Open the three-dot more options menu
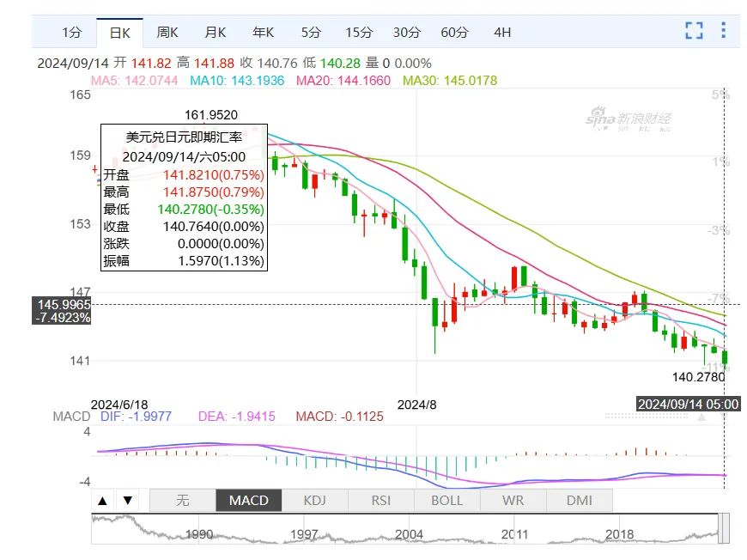 click(723, 31)
